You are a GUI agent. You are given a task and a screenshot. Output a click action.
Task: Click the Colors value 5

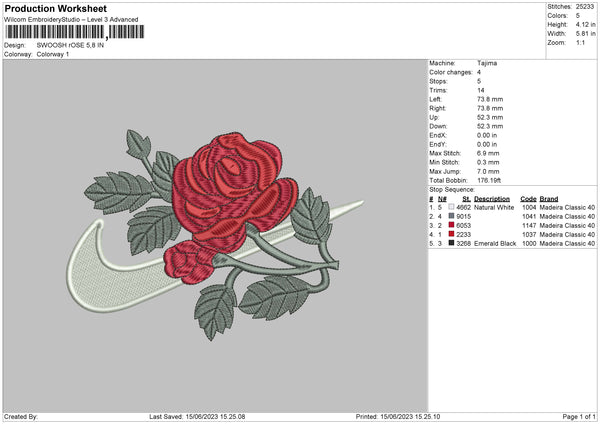[577, 16]
